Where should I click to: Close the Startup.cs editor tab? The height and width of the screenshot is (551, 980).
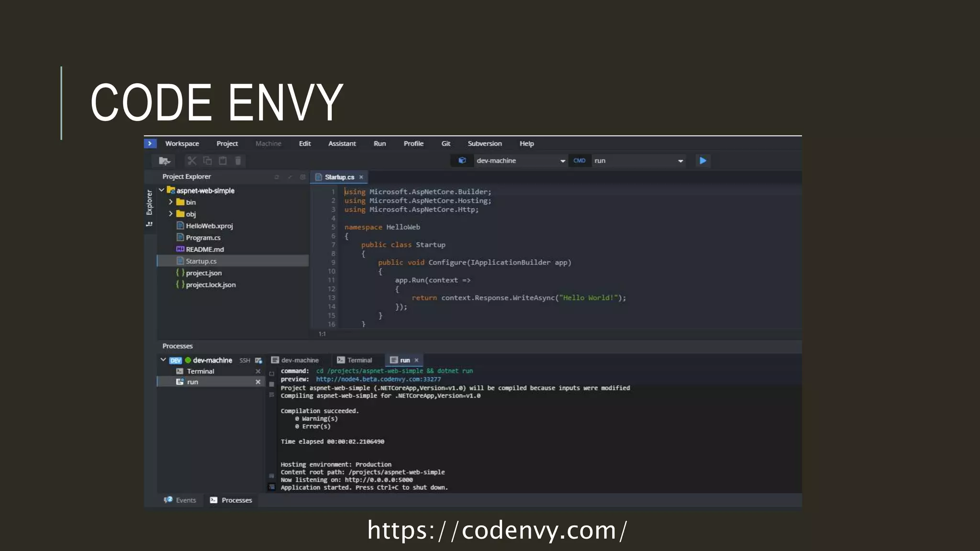[x=361, y=177]
